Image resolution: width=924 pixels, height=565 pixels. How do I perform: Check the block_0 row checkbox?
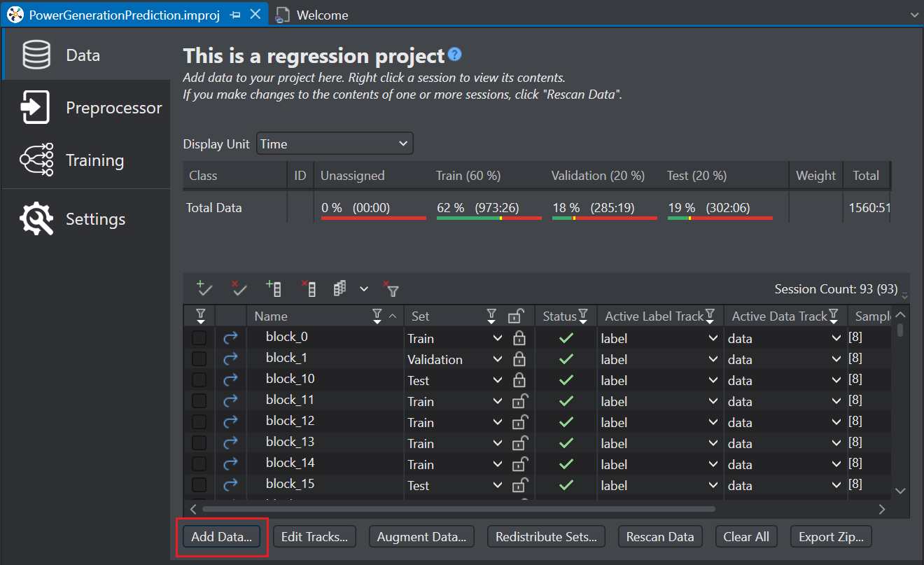(199, 337)
